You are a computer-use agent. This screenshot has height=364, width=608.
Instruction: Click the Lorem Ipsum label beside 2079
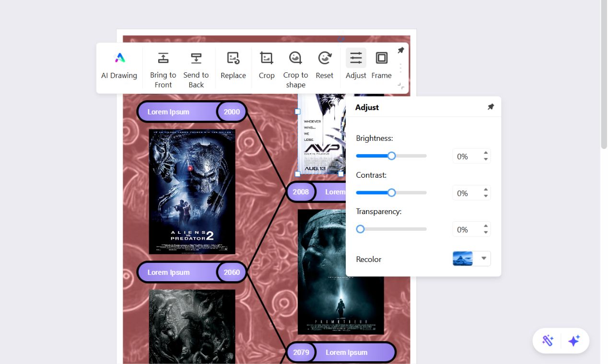click(347, 353)
